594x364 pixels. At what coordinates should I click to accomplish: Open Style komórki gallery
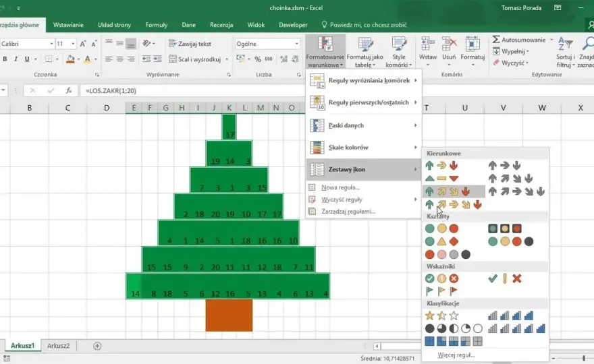pos(398,52)
